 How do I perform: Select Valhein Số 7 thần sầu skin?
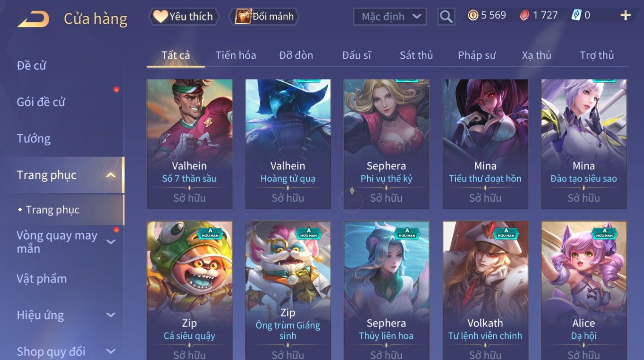[x=190, y=144]
